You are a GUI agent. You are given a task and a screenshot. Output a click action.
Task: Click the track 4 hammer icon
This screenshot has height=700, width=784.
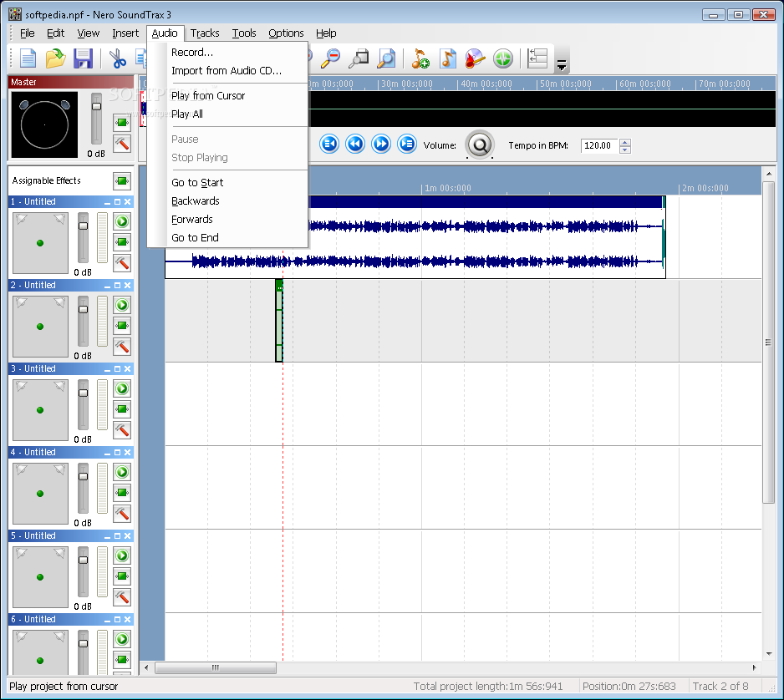tap(122, 513)
